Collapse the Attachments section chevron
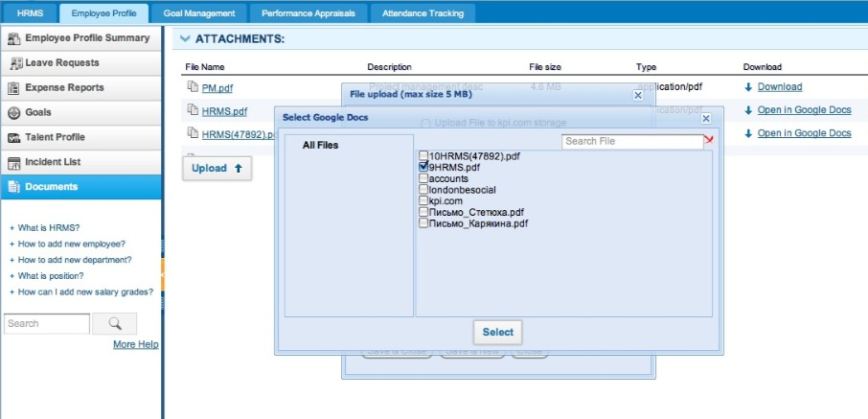 pos(185,39)
